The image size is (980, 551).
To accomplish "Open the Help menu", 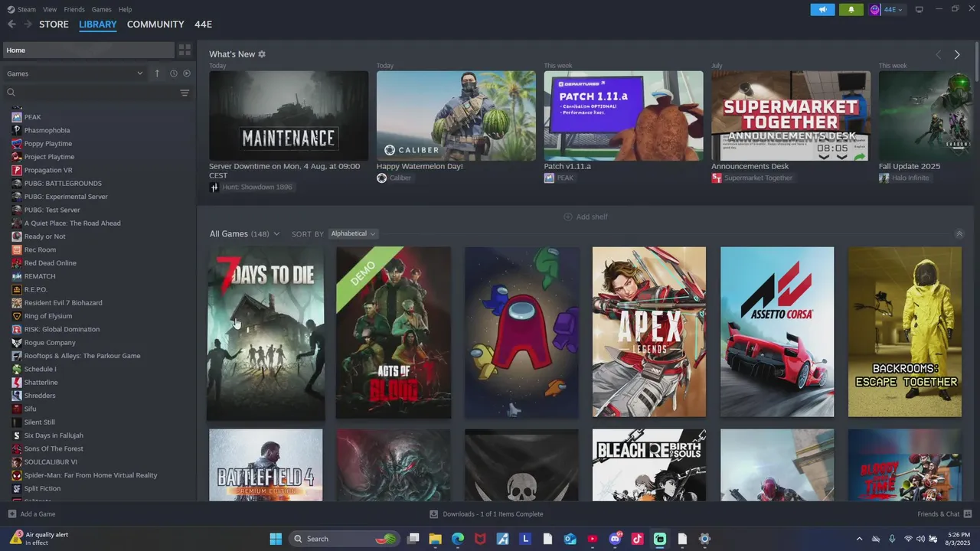I will click(x=125, y=9).
